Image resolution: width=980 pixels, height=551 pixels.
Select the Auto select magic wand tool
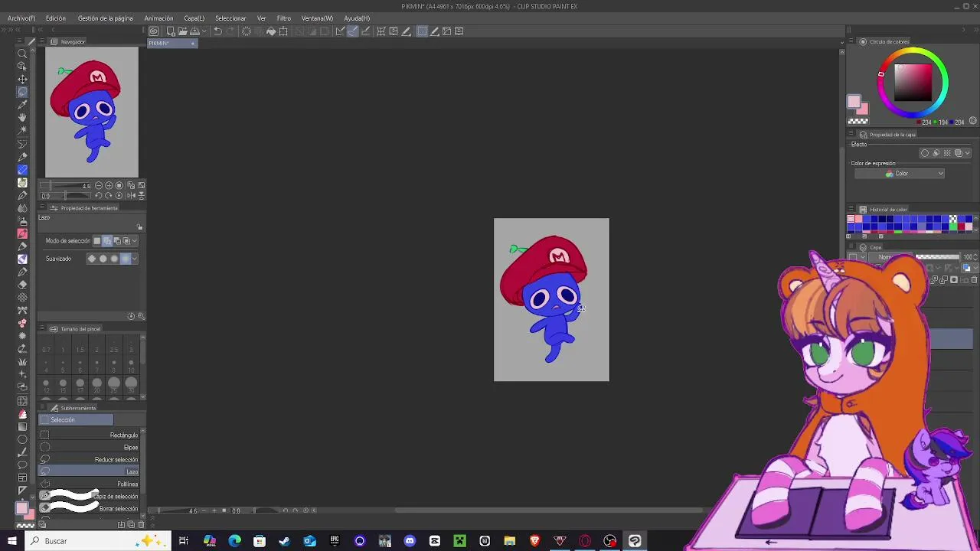[x=22, y=130]
